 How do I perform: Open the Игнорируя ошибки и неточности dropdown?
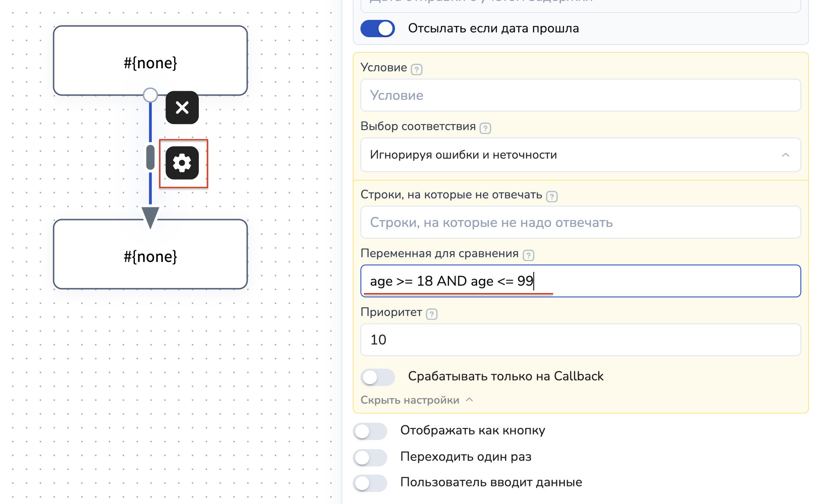pos(580,155)
